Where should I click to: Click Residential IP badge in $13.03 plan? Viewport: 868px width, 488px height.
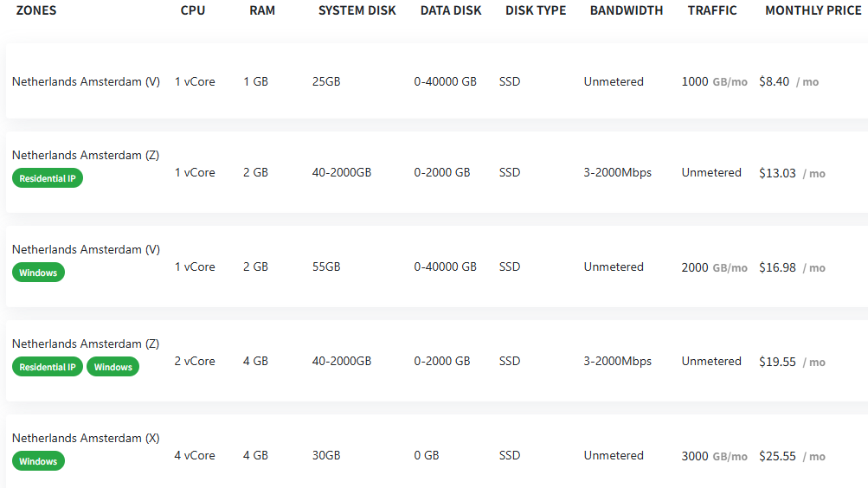tap(48, 178)
